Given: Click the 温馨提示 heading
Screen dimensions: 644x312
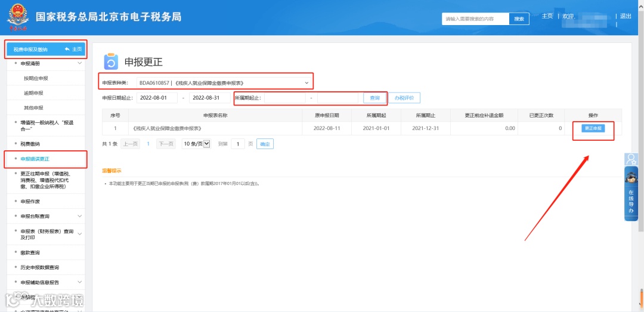Looking at the screenshot, I should (112, 171).
